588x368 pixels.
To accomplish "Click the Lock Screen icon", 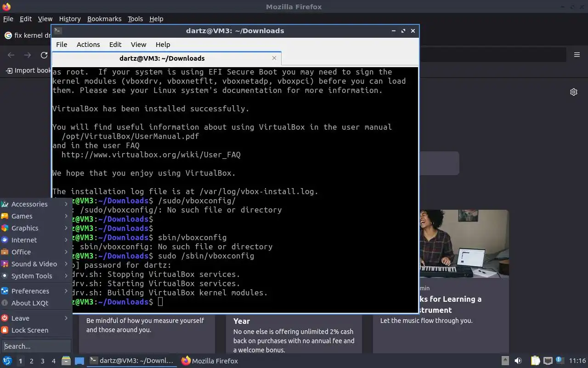I will [5, 330].
